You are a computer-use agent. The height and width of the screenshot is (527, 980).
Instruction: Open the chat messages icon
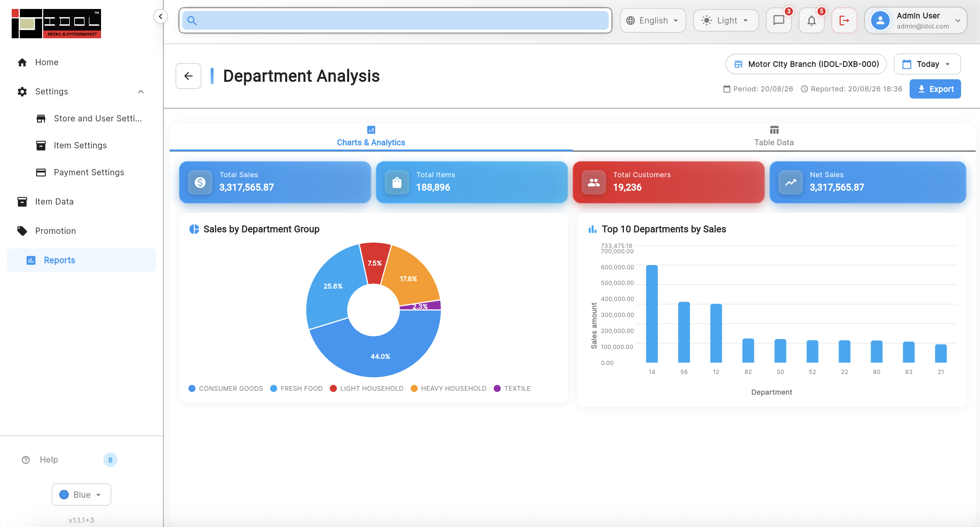(779, 20)
